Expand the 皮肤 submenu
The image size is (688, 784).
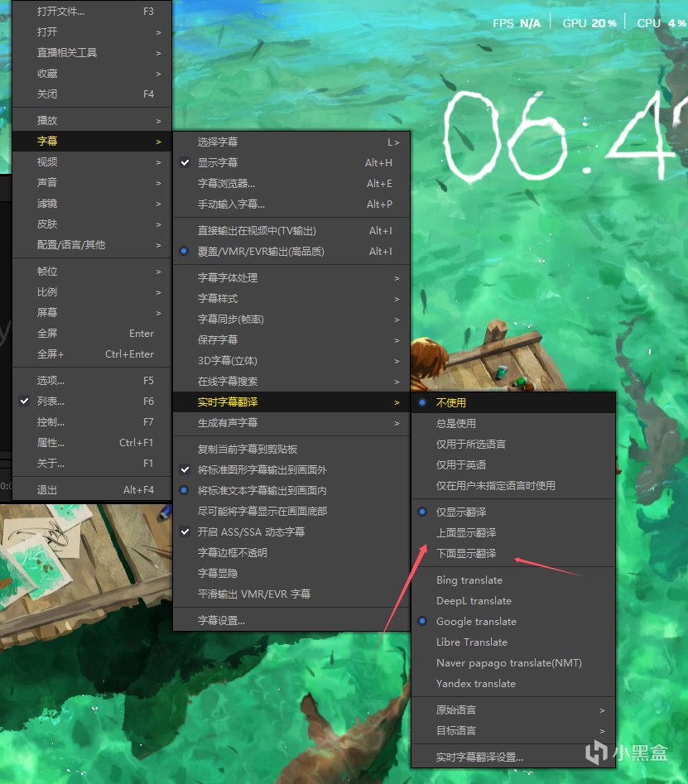pyautogui.click(x=92, y=224)
